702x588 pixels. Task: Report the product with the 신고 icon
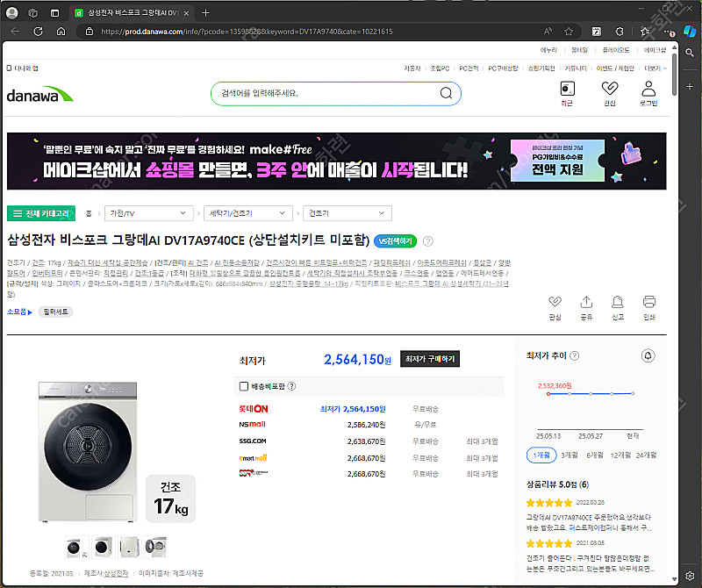pos(618,308)
